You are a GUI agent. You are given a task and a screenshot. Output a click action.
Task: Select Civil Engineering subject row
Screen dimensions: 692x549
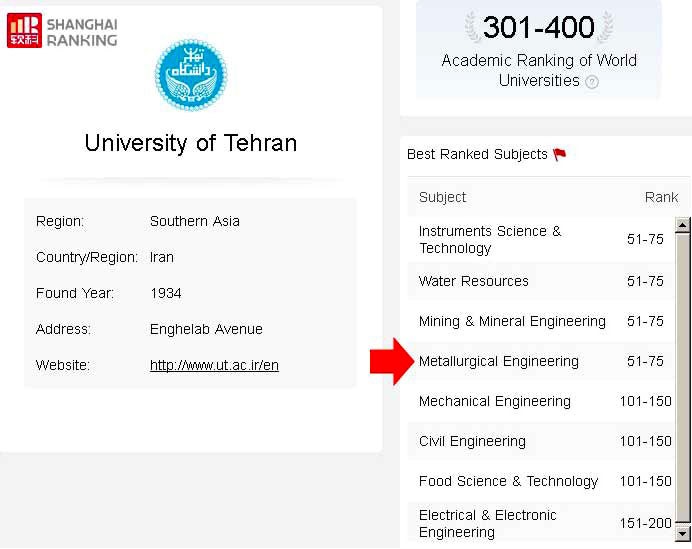[542, 441]
